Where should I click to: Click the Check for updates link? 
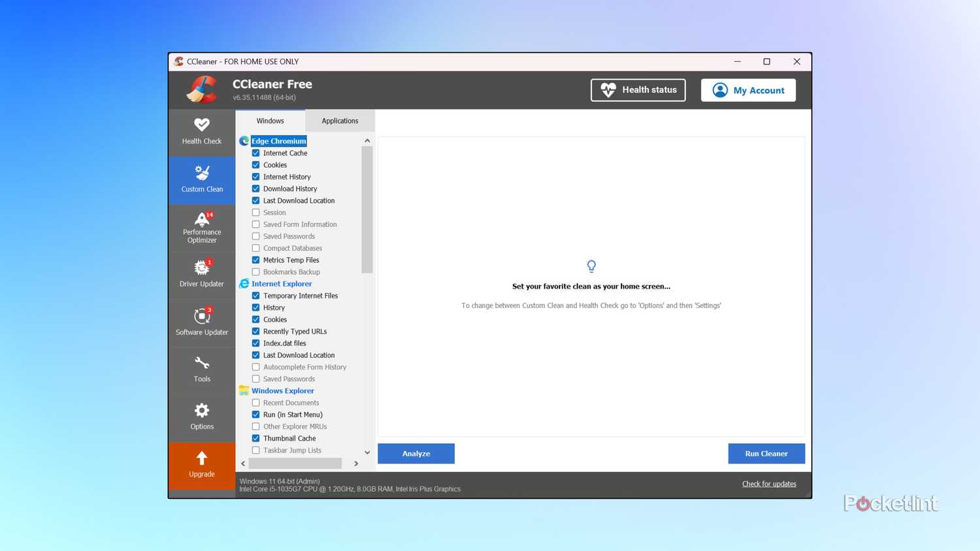[769, 484]
